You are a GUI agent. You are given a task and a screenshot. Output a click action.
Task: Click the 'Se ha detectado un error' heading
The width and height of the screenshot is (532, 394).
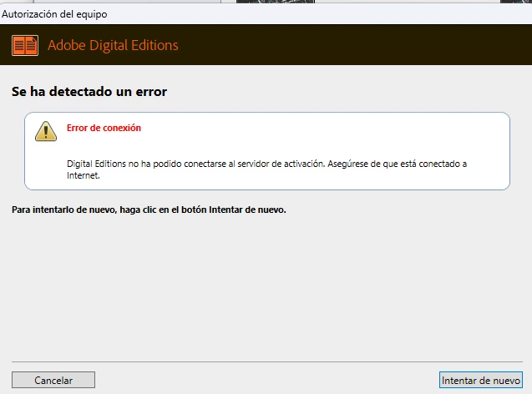[x=89, y=92]
